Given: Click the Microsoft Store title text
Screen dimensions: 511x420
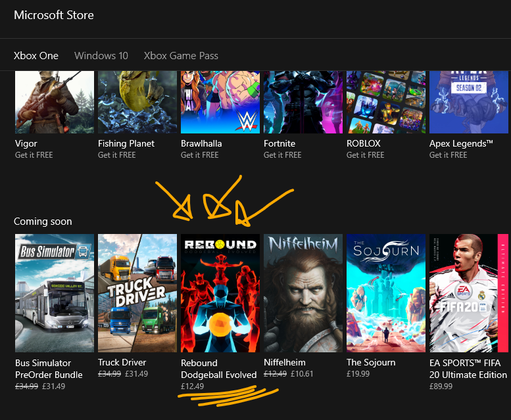Looking at the screenshot, I should (x=54, y=15).
